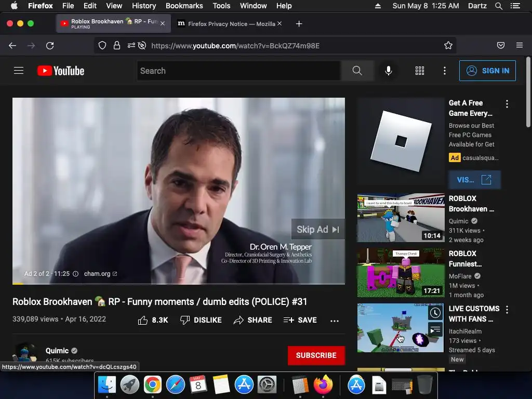Open the Roblox logo ad thumbnail
532x399 pixels.
[401, 141]
